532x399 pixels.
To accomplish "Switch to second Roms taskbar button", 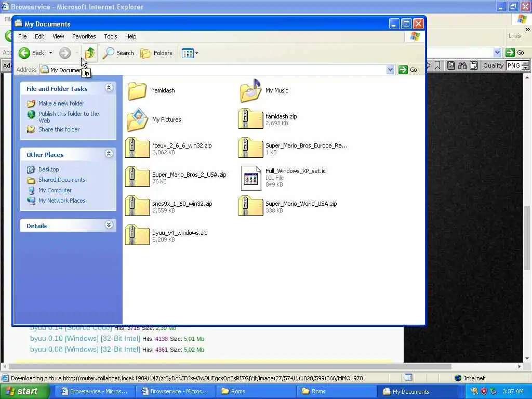I will point(336,392).
